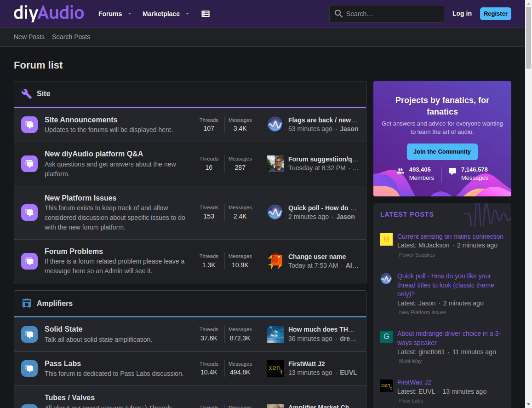Click Join the Community button

click(442, 152)
